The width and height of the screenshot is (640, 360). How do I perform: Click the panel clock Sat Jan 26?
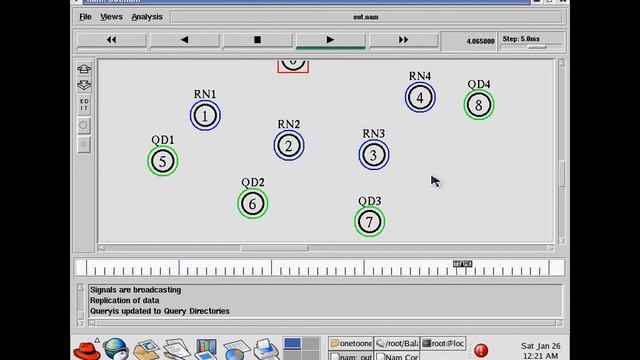coord(540,351)
